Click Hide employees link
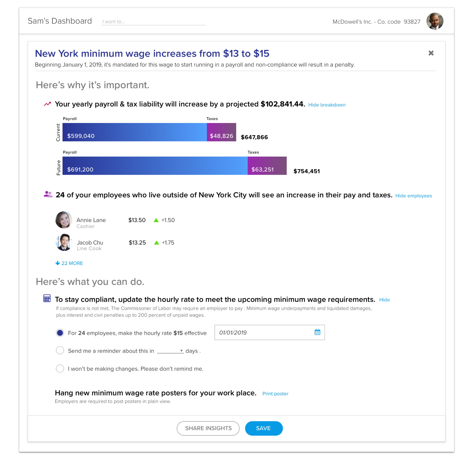This screenshot has height=462, width=476. pos(413,196)
